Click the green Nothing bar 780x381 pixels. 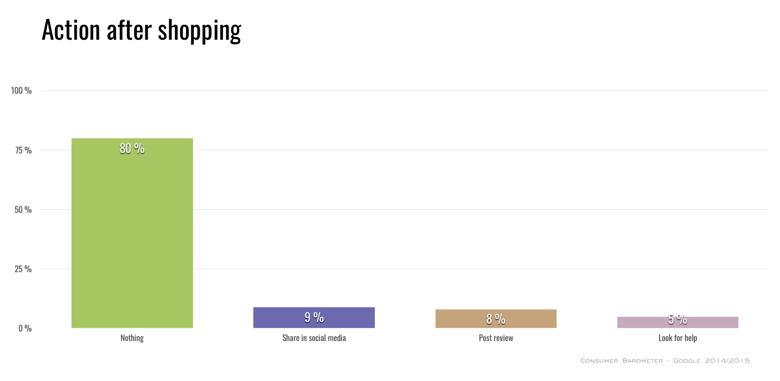[x=132, y=233]
